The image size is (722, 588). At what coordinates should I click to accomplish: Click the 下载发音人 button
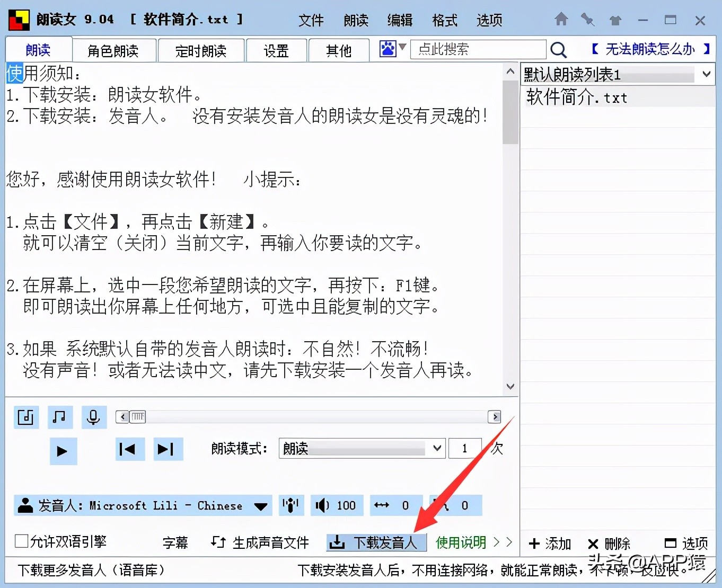click(376, 542)
